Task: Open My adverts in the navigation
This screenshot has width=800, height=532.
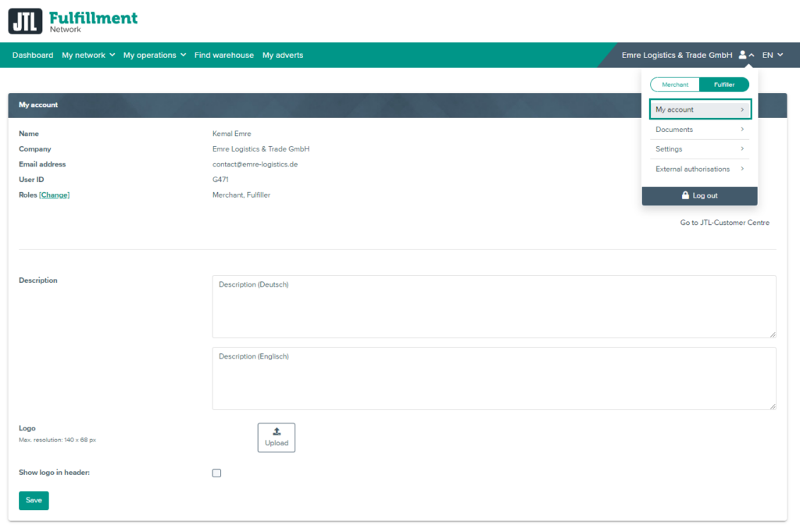Action: coord(283,55)
